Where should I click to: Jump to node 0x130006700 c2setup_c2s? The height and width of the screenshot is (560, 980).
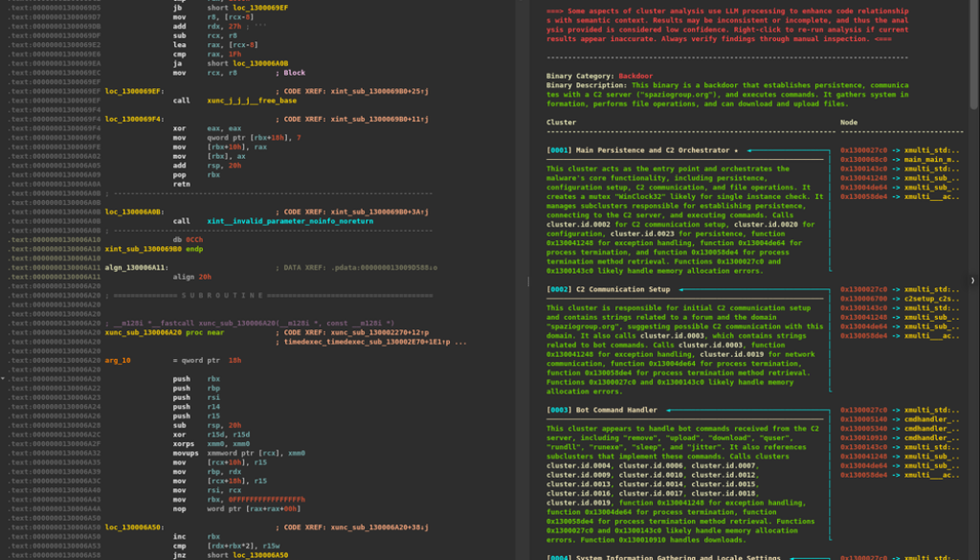point(900,299)
